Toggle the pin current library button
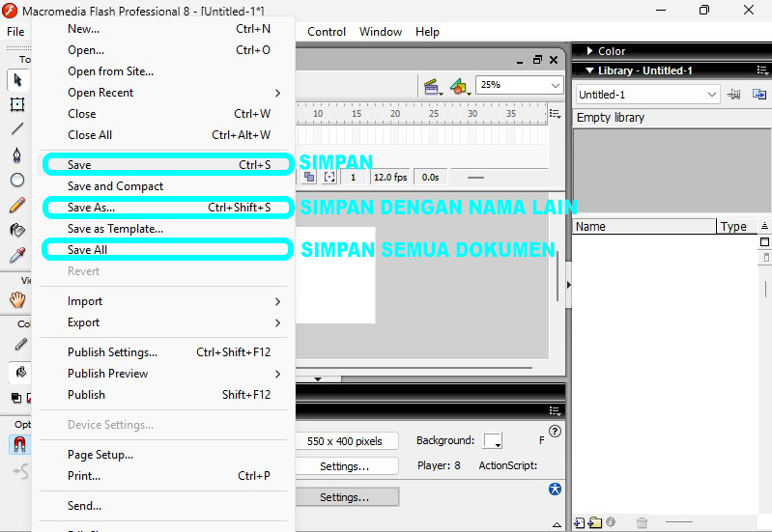Viewport: 772px width, 532px height. [734, 95]
